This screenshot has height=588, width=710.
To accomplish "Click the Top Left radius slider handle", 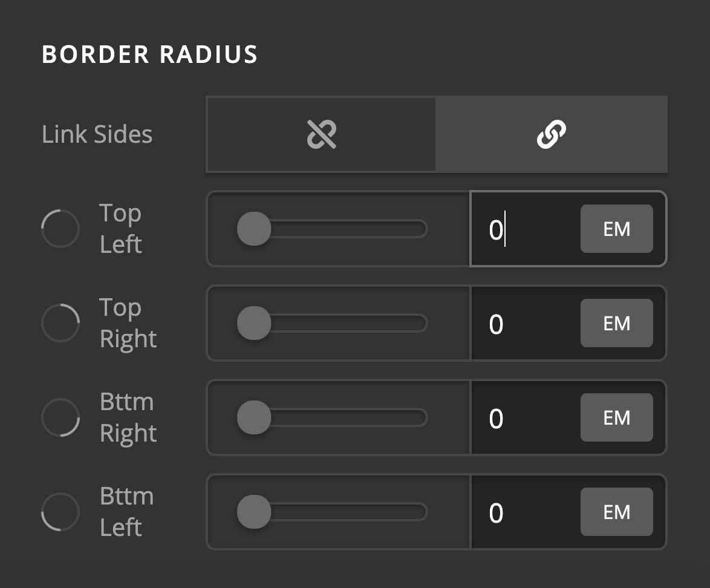I will point(254,229).
